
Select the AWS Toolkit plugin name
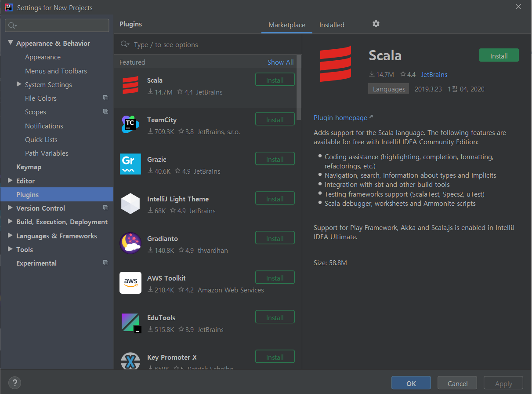click(x=166, y=278)
